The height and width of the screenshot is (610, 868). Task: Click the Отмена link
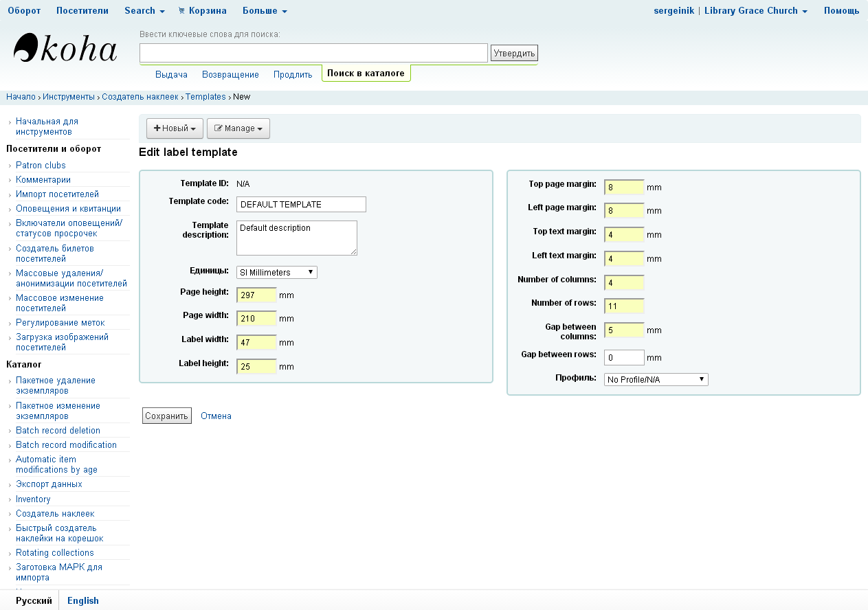point(216,416)
